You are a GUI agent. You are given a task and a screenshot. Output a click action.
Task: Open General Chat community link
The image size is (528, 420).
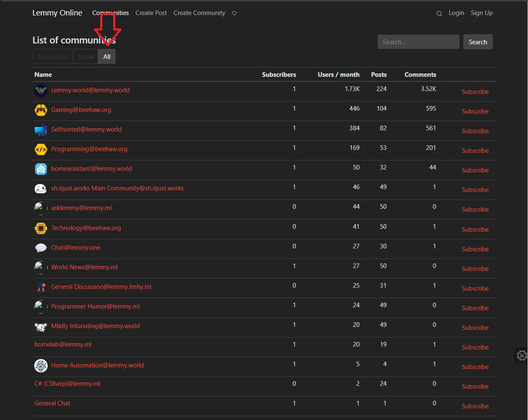coord(52,403)
